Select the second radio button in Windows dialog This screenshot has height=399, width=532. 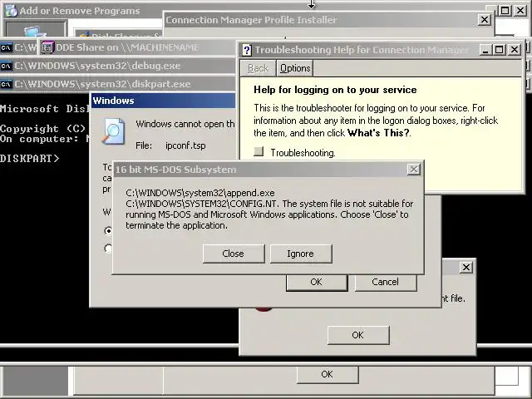tap(108, 249)
